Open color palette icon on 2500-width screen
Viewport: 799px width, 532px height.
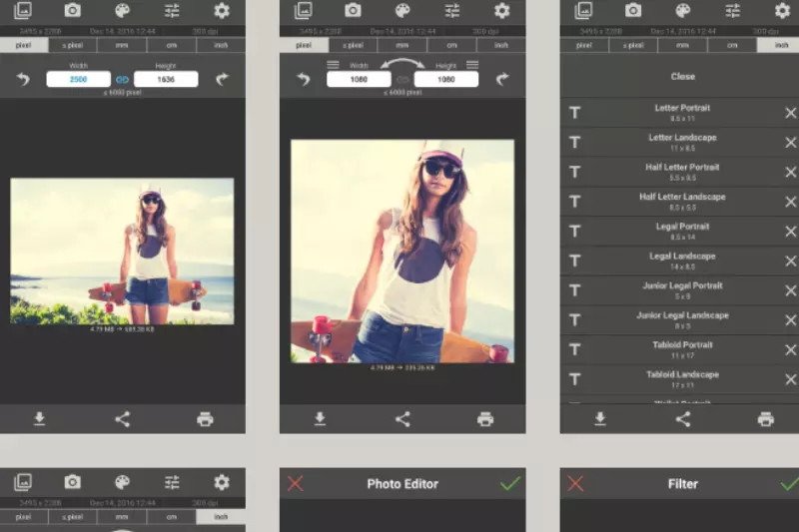coord(122,11)
